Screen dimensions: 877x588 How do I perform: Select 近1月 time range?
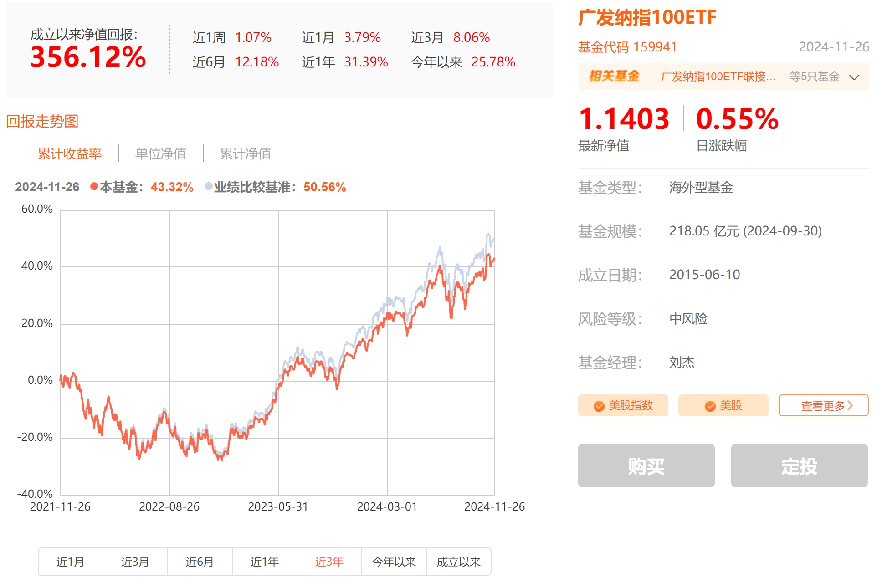[71, 562]
